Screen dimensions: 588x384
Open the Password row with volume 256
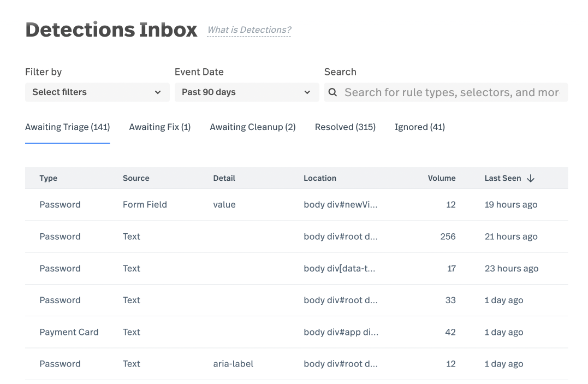[296, 237]
